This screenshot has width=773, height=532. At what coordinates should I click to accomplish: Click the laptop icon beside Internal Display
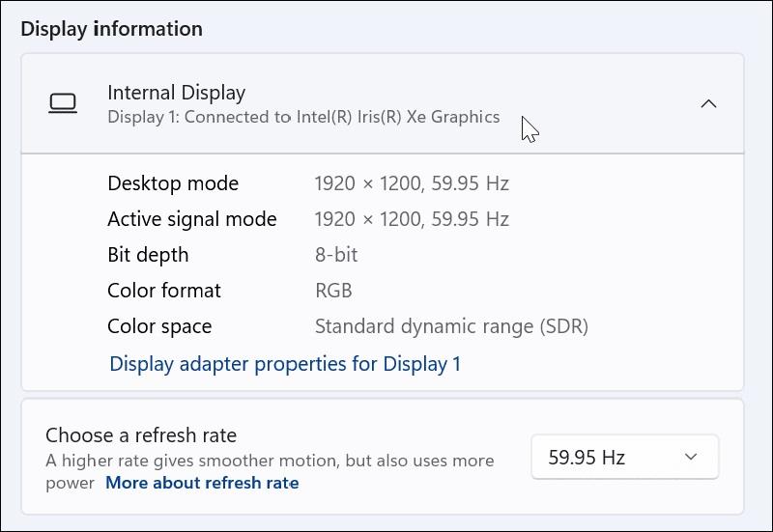[x=63, y=103]
